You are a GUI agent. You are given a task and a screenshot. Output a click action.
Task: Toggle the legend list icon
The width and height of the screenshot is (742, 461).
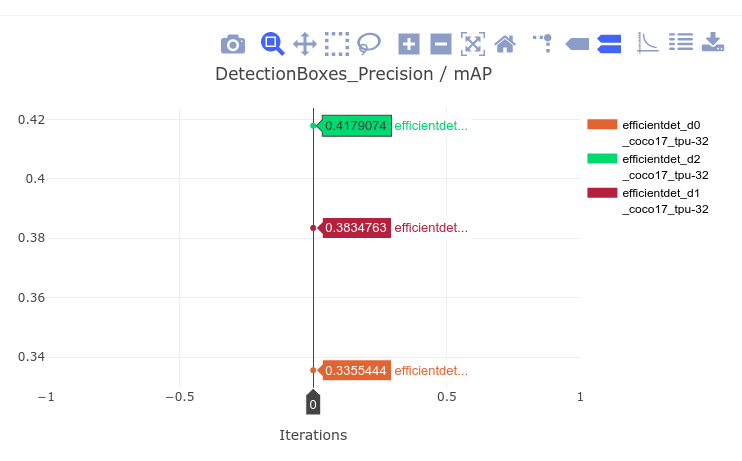point(681,42)
